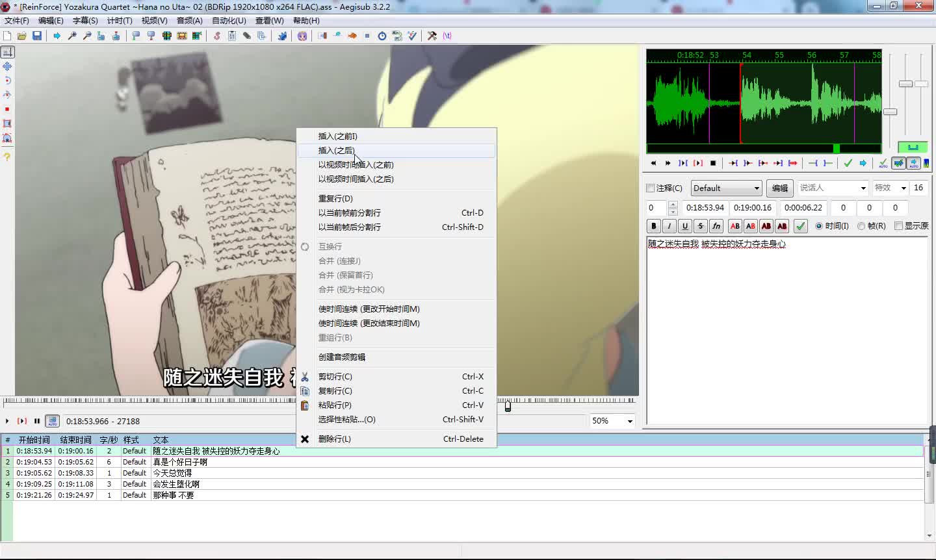The height and width of the screenshot is (560, 936).
Task: Zoom out the video with the magnifier minus
Action: 87,36
